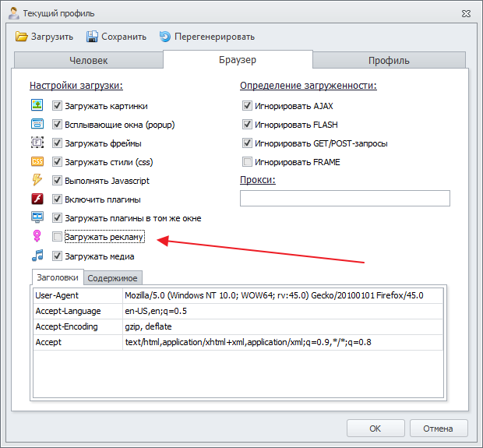Image resolution: width=483 pixels, height=448 pixels.
Task: Click the blue refresh Перегенерировать icon
Action: [165, 37]
